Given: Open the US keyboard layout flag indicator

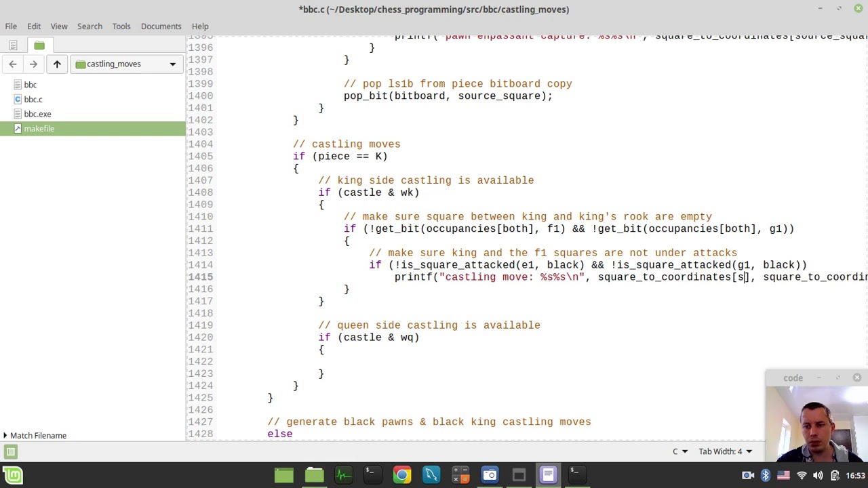Looking at the screenshot, I should click(784, 475).
